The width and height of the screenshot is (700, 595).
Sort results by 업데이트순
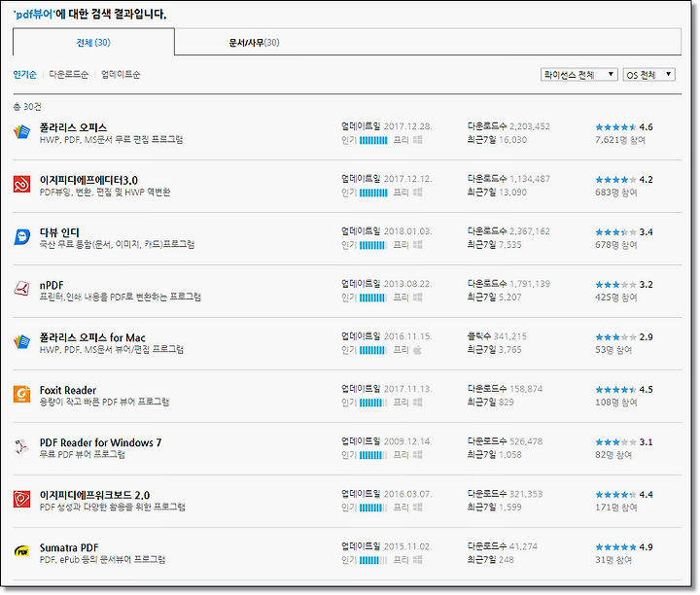pyautogui.click(x=121, y=75)
